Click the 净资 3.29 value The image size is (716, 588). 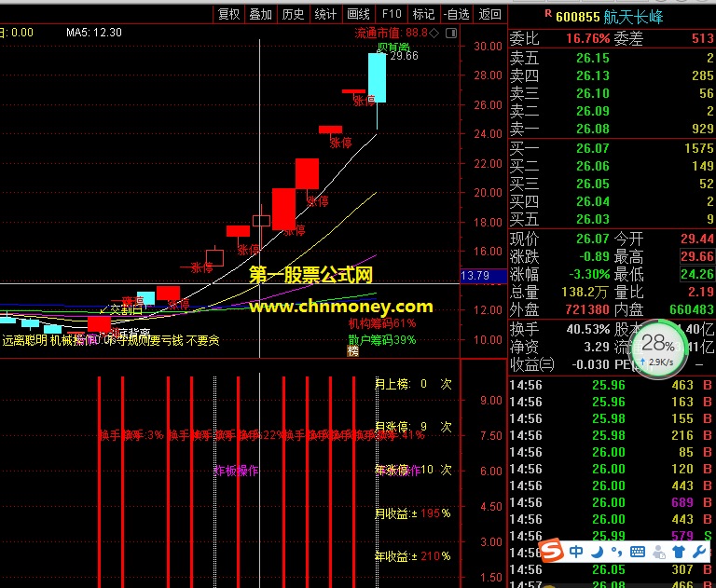coord(597,347)
